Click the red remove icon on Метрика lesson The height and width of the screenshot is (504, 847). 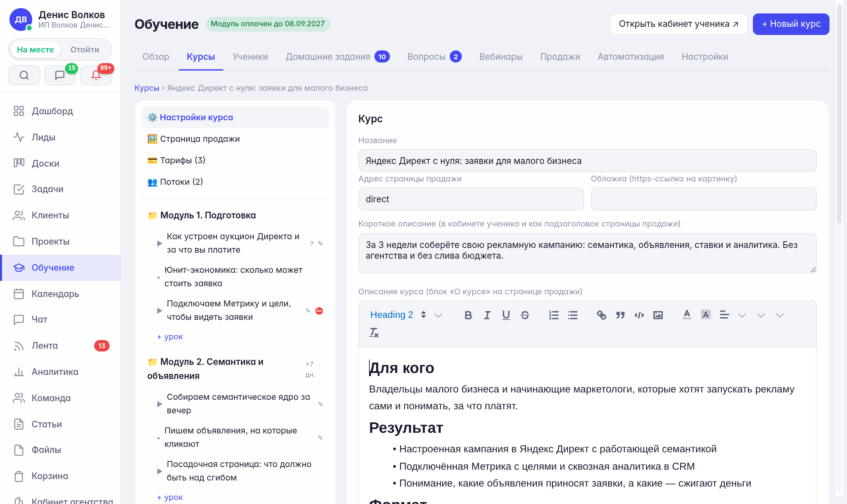click(319, 311)
